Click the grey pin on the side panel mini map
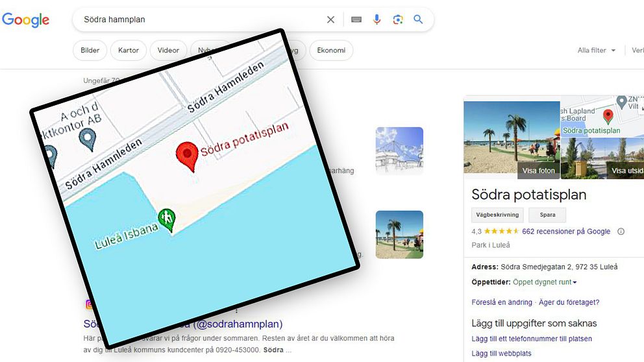Screen dimensions: 644x362 [621, 101]
